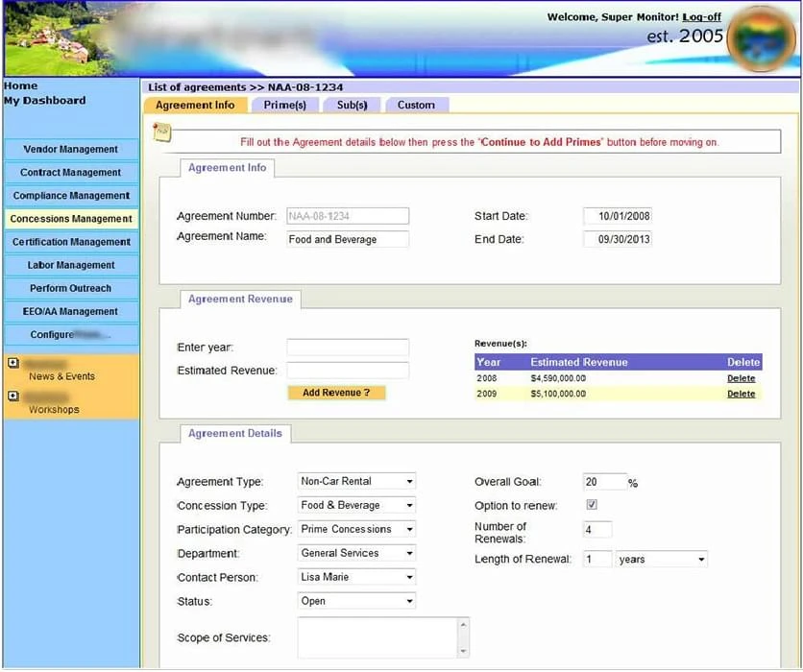Toggle the Option to renew checkbox
This screenshot has height=672, width=803.
[592, 505]
